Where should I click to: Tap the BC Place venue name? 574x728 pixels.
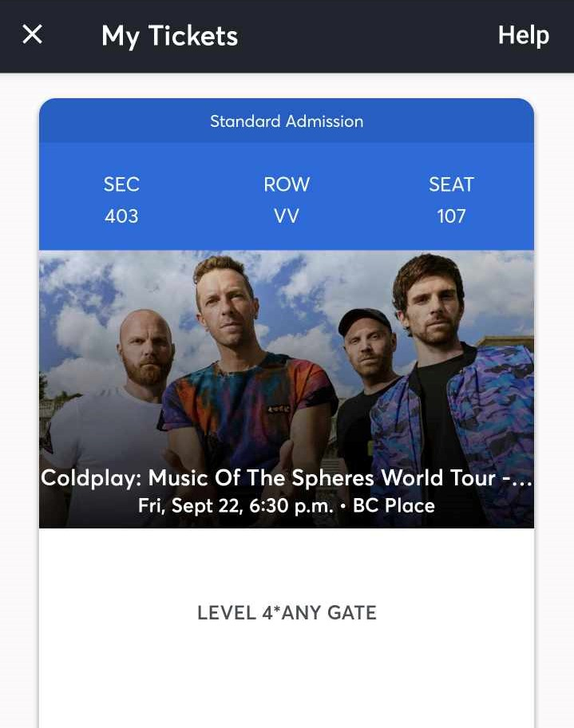tap(394, 506)
